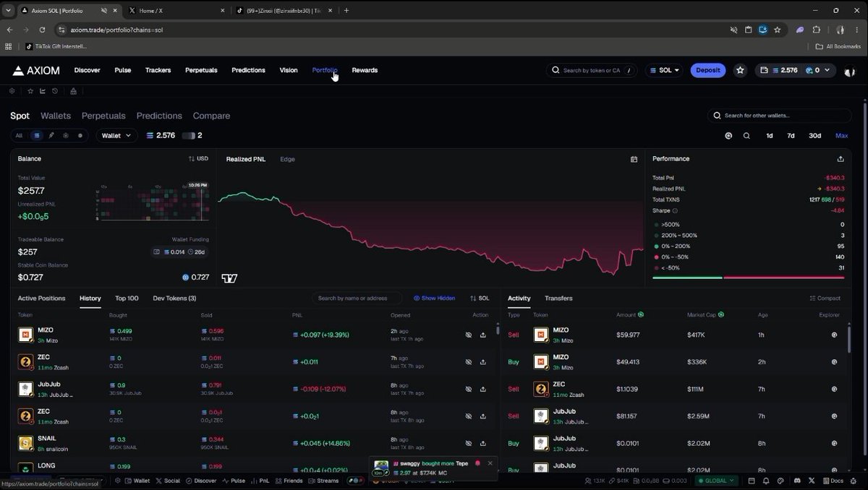Toggle the SOL denomination in History table
This screenshot has width=868, height=490.
[480, 298]
